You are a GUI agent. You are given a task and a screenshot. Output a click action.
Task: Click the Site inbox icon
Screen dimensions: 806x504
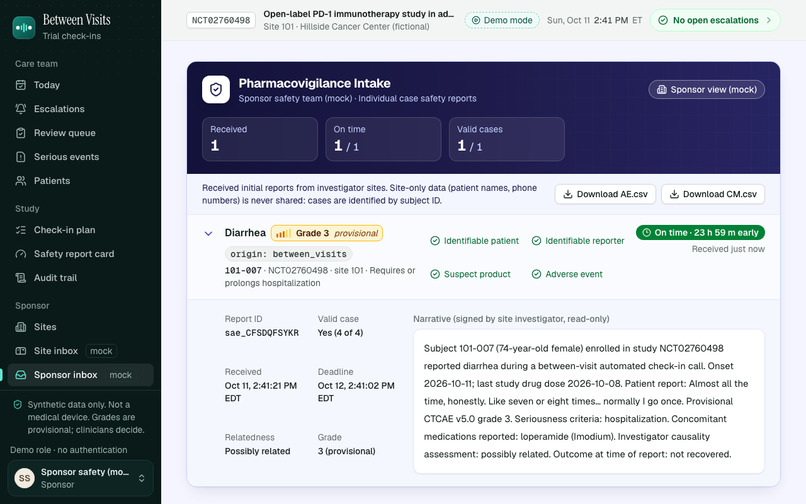[x=21, y=351]
